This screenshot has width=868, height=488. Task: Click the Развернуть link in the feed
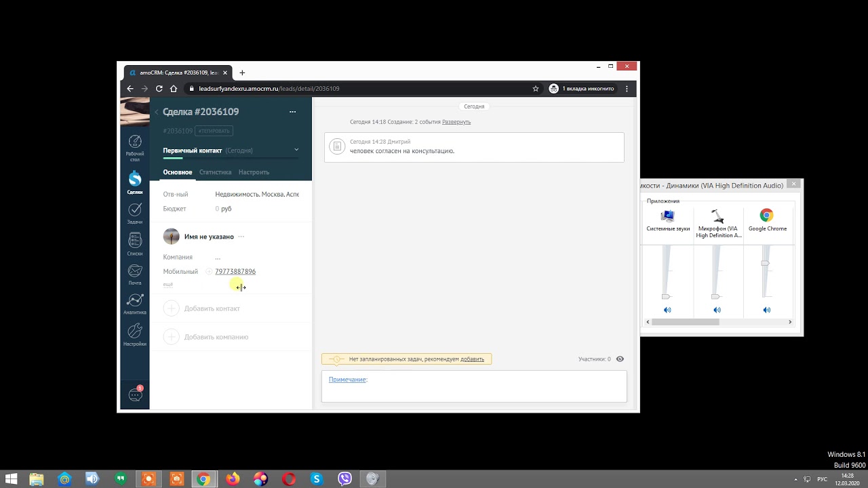pos(456,122)
